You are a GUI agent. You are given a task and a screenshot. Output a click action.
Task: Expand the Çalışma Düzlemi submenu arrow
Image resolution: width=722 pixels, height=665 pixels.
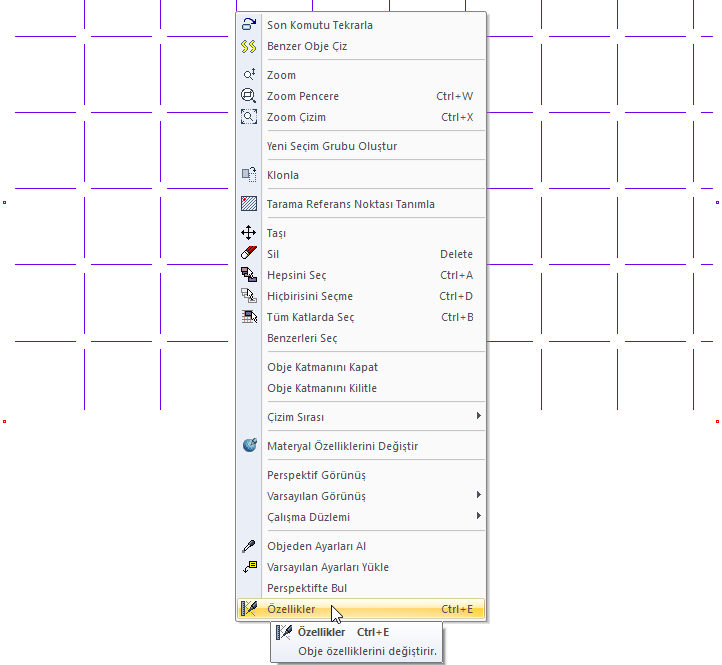point(478,516)
